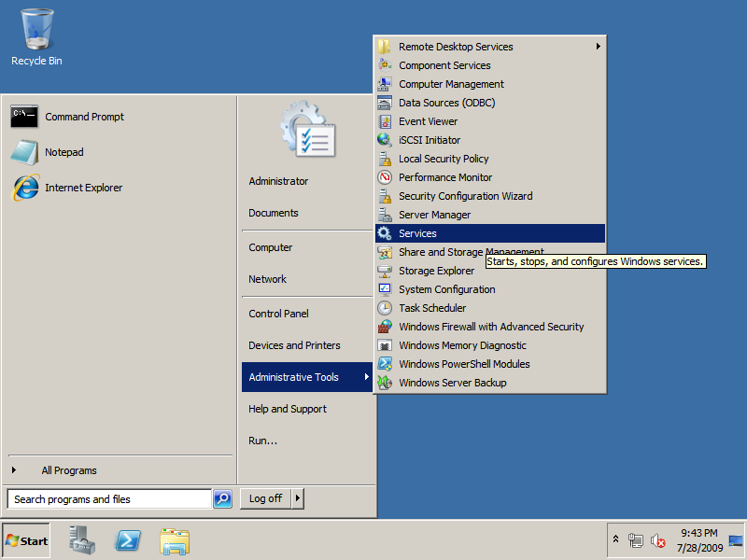Viewport: 747px width, 560px height.
Task: Click the Server Manager icon in submenu
Action: click(x=385, y=215)
